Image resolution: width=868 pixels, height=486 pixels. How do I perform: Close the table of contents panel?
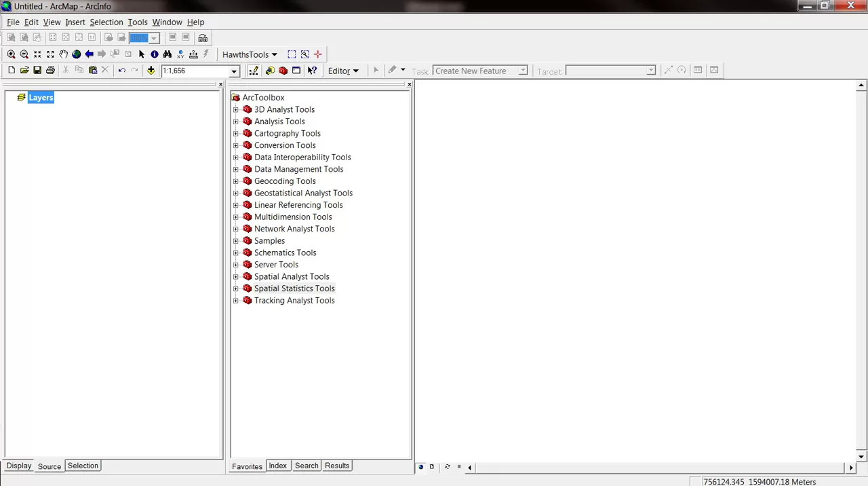[x=220, y=84]
